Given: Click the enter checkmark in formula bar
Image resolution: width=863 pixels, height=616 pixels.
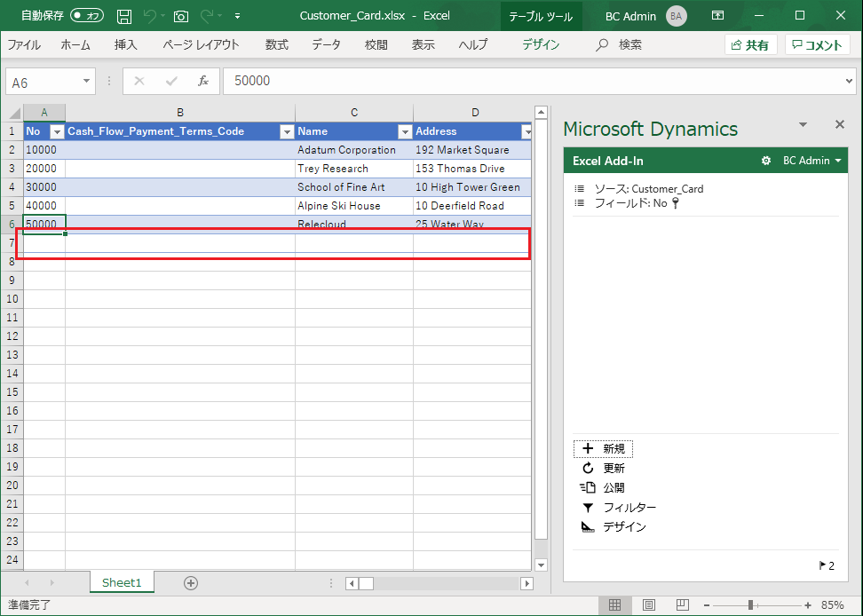Looking at the screenshot, I should pos(171,82).
